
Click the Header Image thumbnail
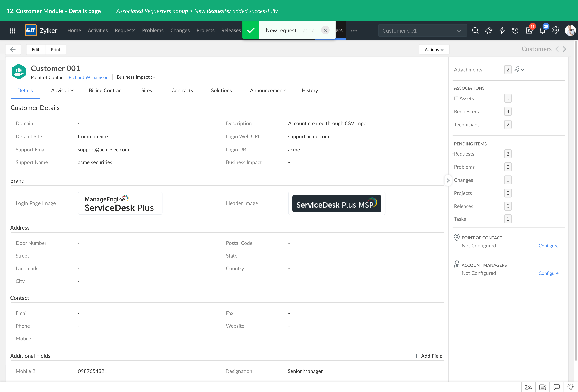tap(337, 203)
